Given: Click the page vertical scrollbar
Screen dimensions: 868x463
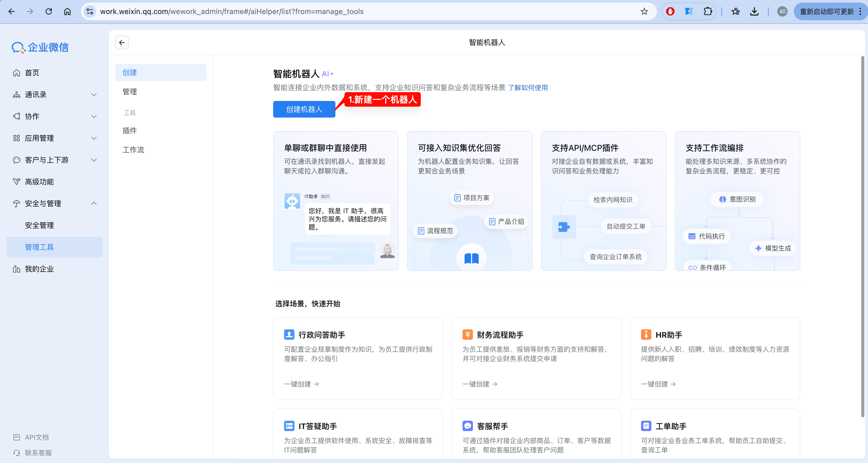Looking at the screenshot, I should (862, 236).
